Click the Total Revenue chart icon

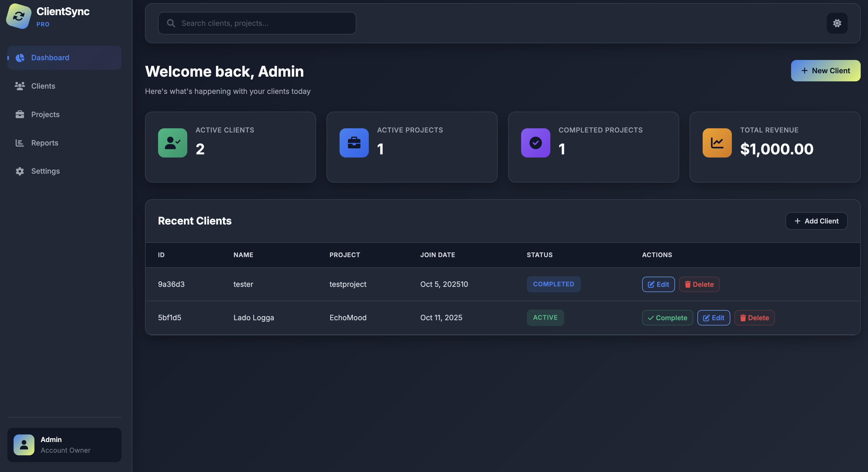click(717, 143)
